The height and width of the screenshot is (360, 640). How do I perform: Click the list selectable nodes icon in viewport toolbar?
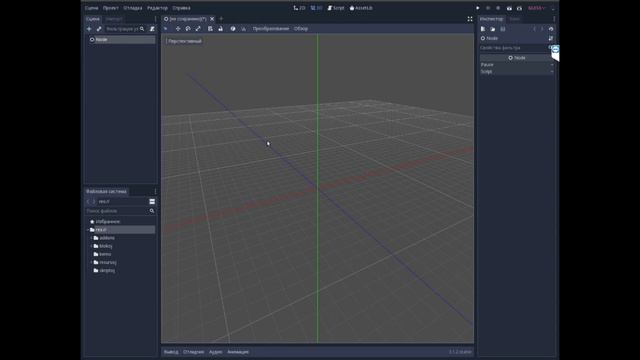[x=210, y=29]
